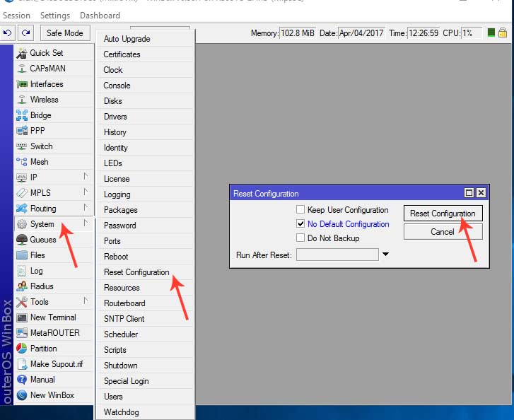514x420 pixels.
Task: Open the Dashboard menu
Action: click(x=100, y=16)
